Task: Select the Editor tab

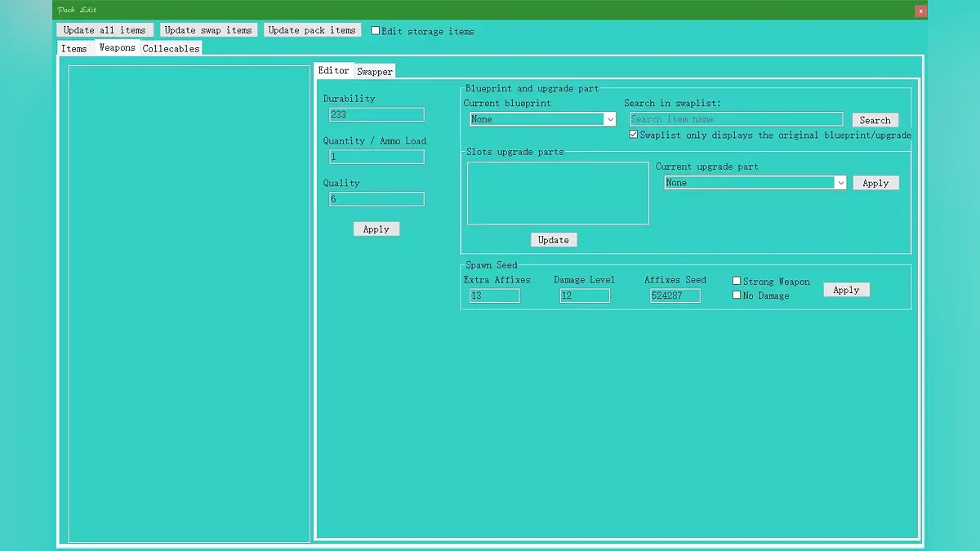Action: point(333,70)
